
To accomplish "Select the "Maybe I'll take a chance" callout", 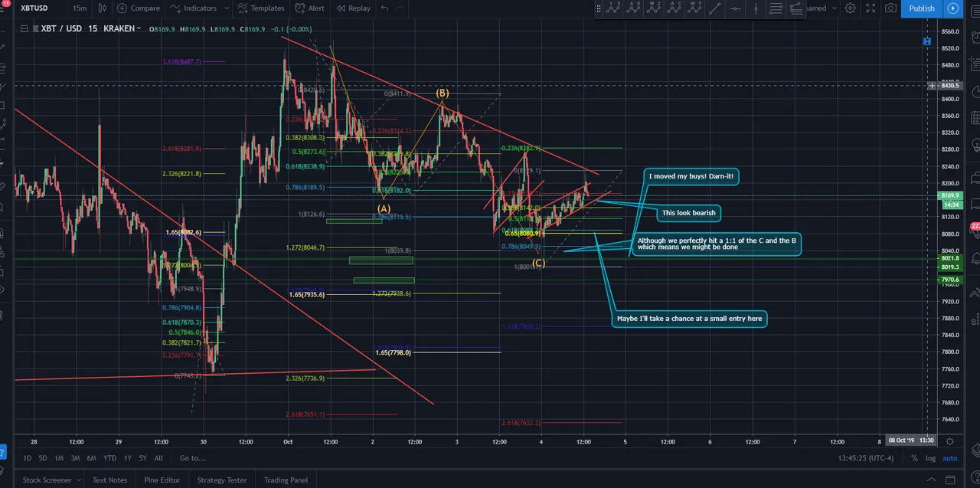I will pos(690,318).
